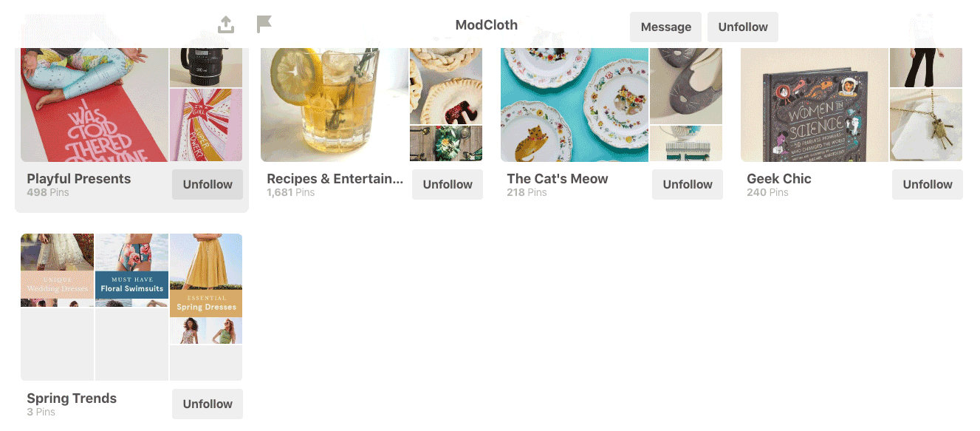Open the ModCloth profile title

pyautogui.click(x=487, y=25)
